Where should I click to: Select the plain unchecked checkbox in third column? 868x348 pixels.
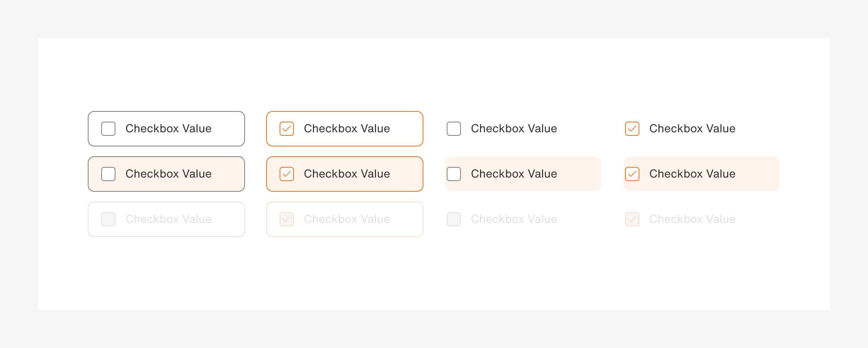pyautogui.click(x=453, y=129)
